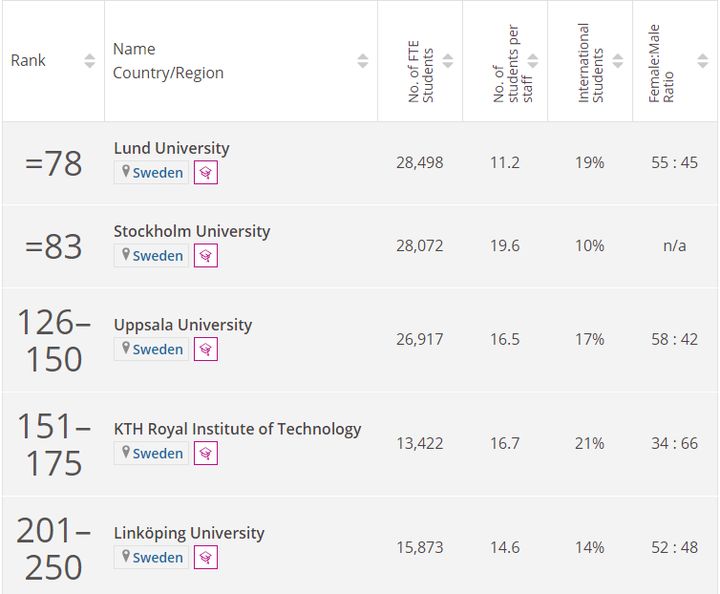
Task: Open Lund University page link
Action: (x=171, y=148)
